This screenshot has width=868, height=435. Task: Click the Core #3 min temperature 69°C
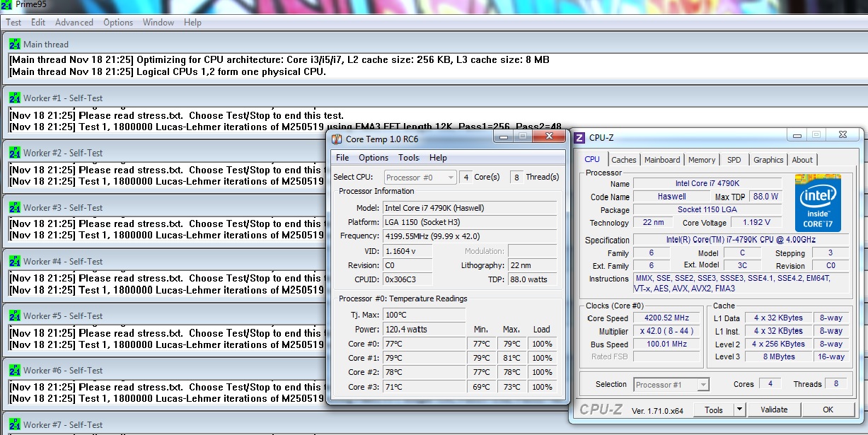coord(481,387)
